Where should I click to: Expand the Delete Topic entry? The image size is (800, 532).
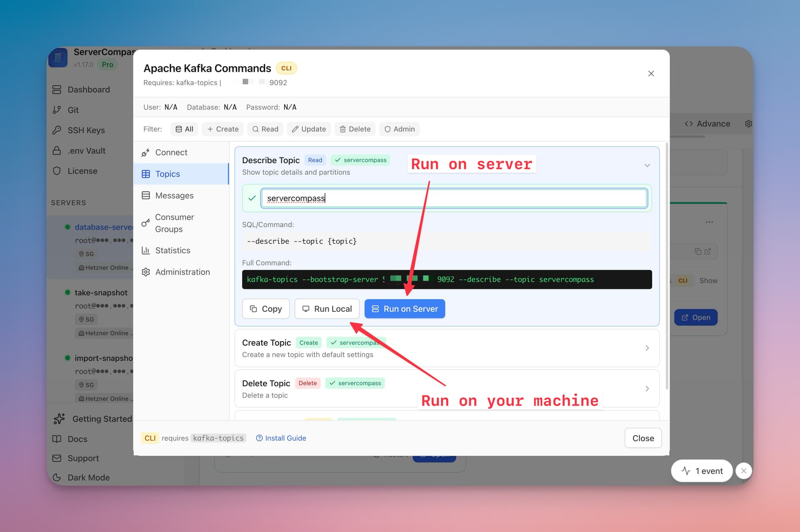tap(647, 388)
